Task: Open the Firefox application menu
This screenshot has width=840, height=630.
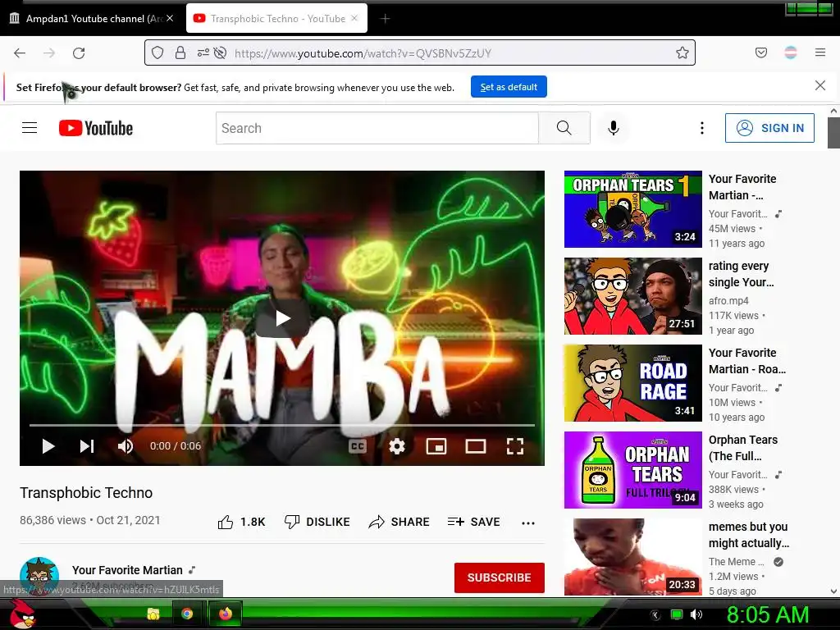Action: (x=820, y=52)
